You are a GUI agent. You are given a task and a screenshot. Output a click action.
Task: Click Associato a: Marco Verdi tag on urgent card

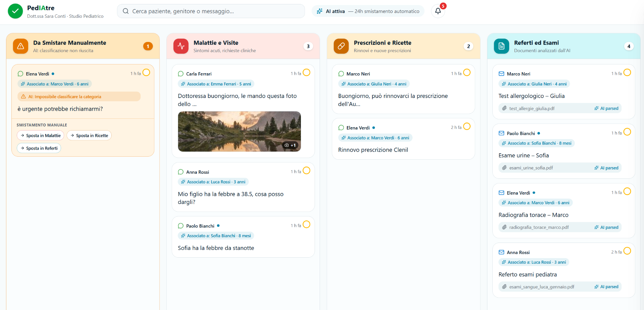[55, 84]
